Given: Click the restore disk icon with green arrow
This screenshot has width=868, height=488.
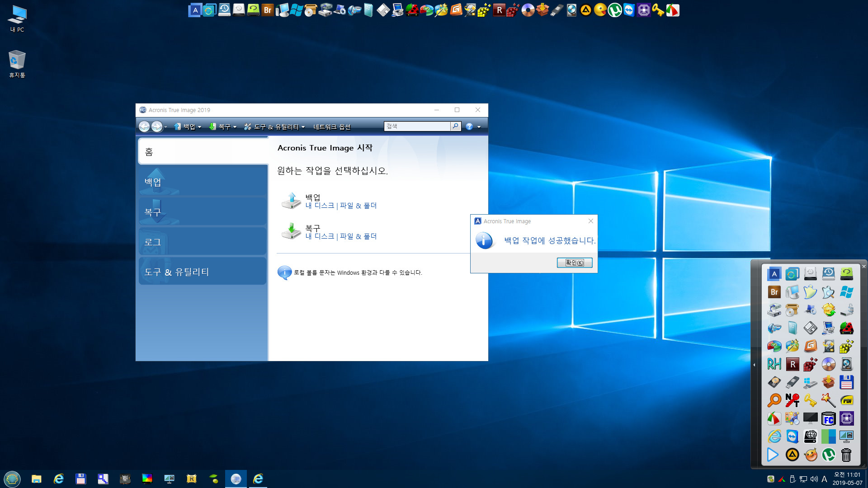Looking at the screenshot, I should (x=291, y=231).
